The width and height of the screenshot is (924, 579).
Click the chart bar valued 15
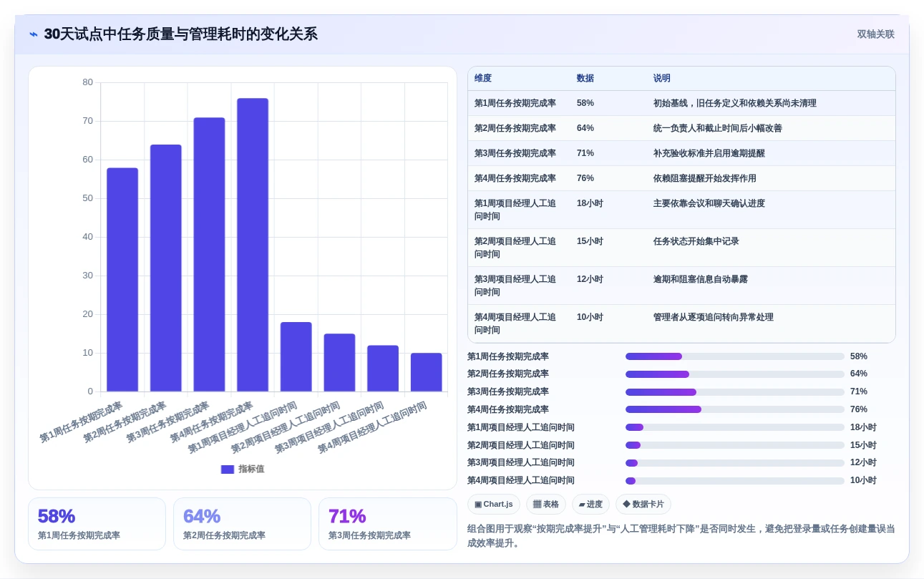point(339,363)
